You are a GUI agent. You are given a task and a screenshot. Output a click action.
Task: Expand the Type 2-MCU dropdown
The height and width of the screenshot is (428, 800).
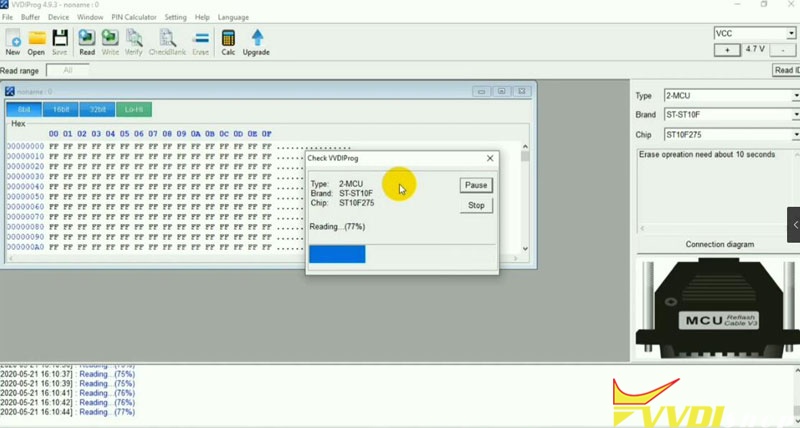click(795, 95)
